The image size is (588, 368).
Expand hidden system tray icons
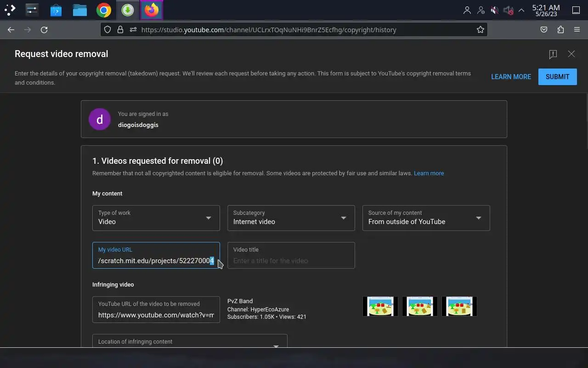[521, 10]
